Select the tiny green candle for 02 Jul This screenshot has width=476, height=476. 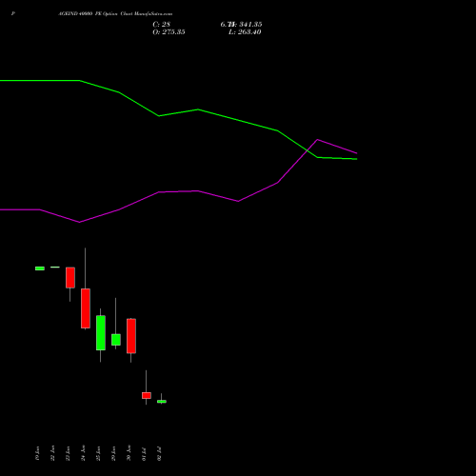(162, 402)
